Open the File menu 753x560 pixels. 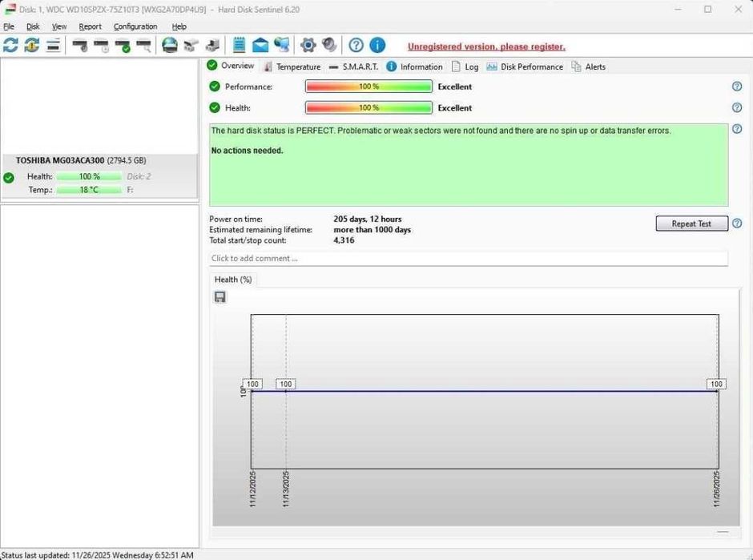click(x=9, y=26)
